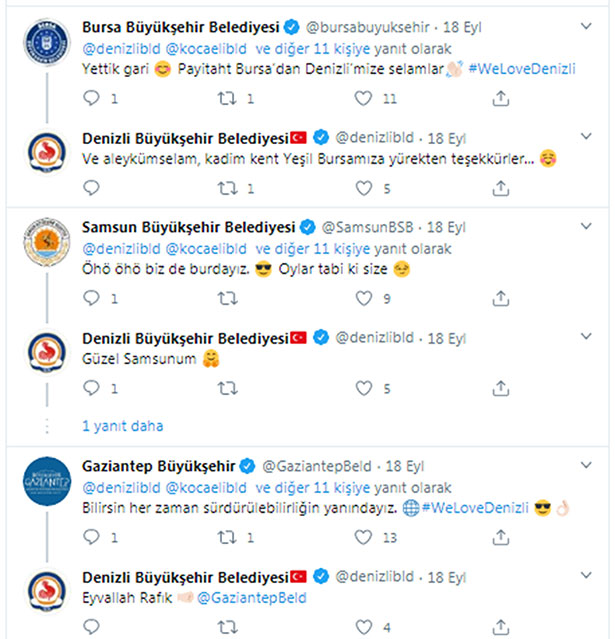Show '1 yanıt daha' hidden reply

123,426
